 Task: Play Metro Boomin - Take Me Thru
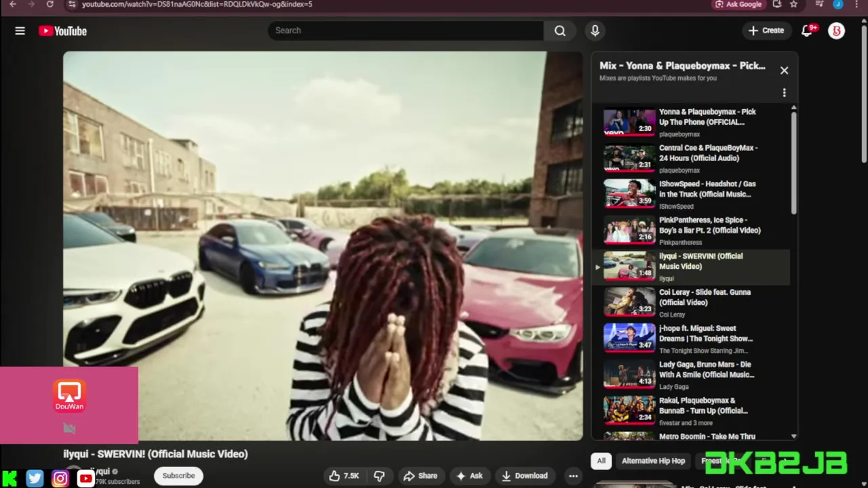pyautogui.click(x=690, y=436)
